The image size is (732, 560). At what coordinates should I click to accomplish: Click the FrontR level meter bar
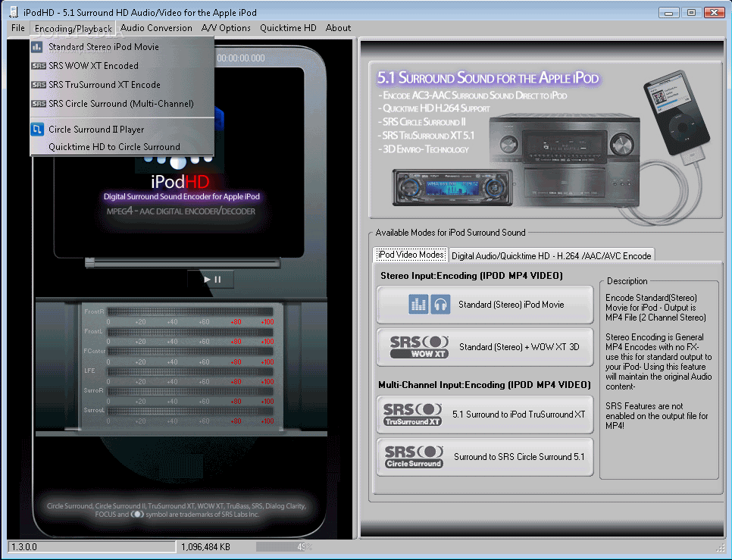pos(190,311)
